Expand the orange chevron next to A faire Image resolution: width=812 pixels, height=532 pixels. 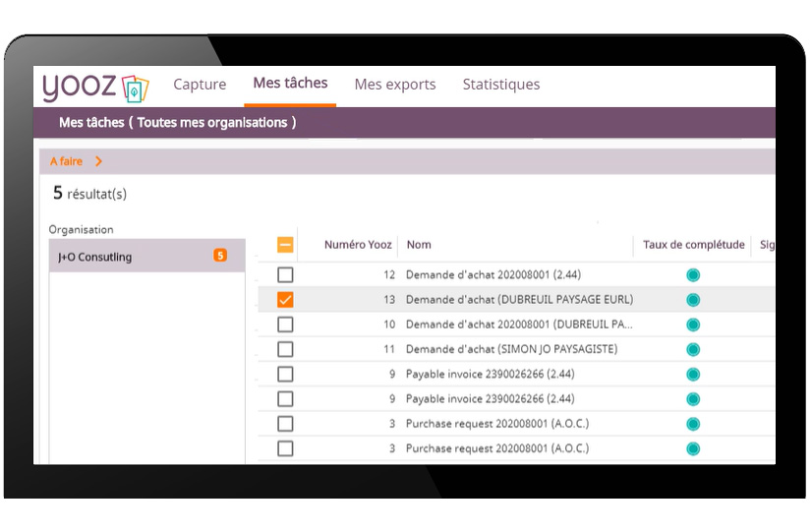pyautogui.click(x=99, y=161)
